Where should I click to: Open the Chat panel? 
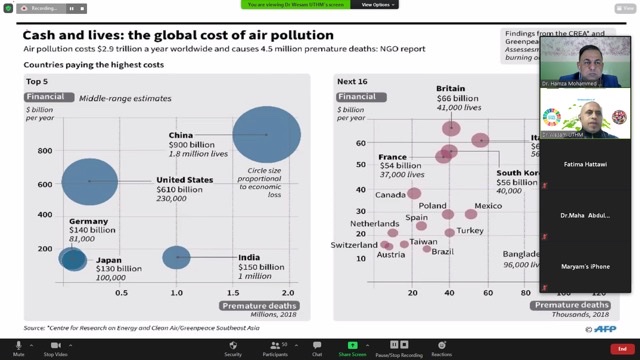pos(317,349)
